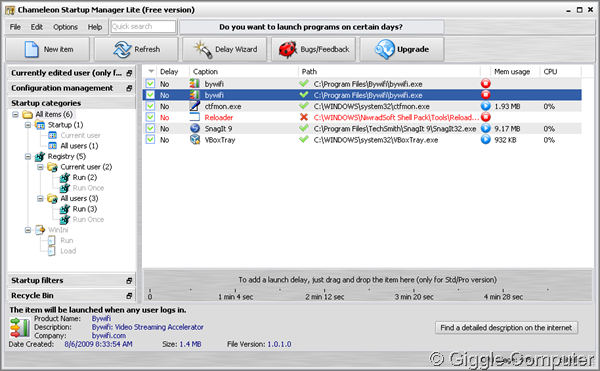
Task: Collapse the WinIni tree node
Action: 28,230
